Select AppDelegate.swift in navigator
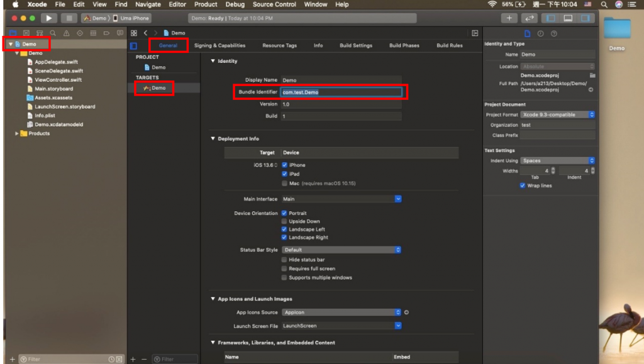This screenshot has height=364, width=644. (x=56, y=62)
